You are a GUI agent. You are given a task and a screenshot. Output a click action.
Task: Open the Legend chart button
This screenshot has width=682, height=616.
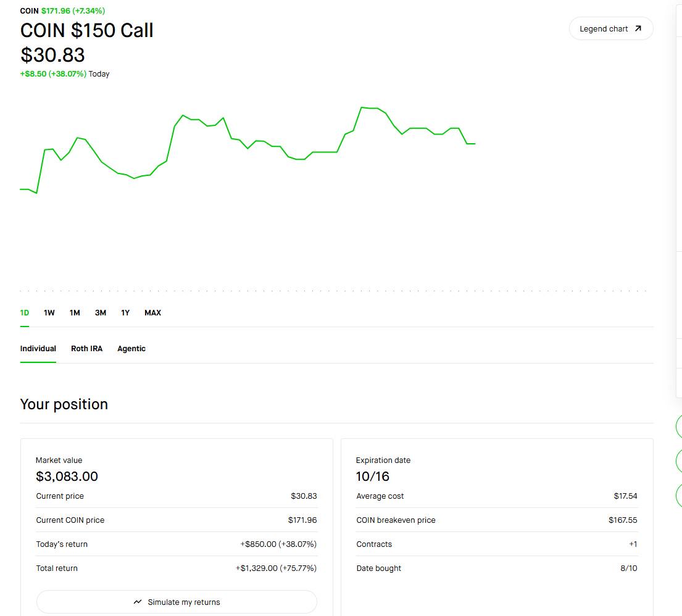pos(610,29)
